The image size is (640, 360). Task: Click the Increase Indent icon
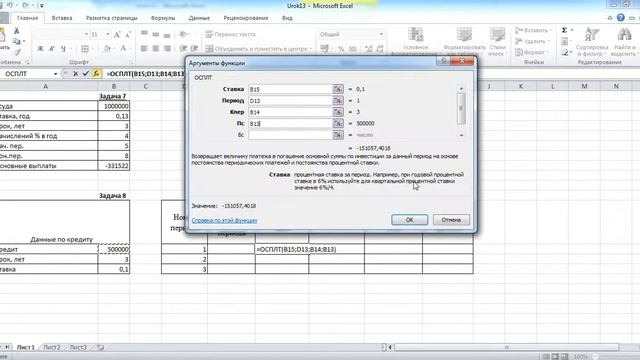pyautogui.click(x=195, y=49)
